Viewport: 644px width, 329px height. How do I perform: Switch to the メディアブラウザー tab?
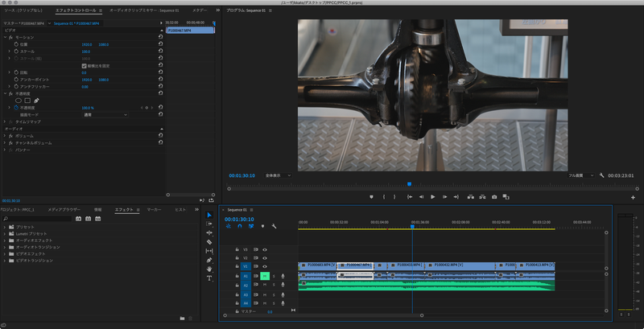pos(64,209)
